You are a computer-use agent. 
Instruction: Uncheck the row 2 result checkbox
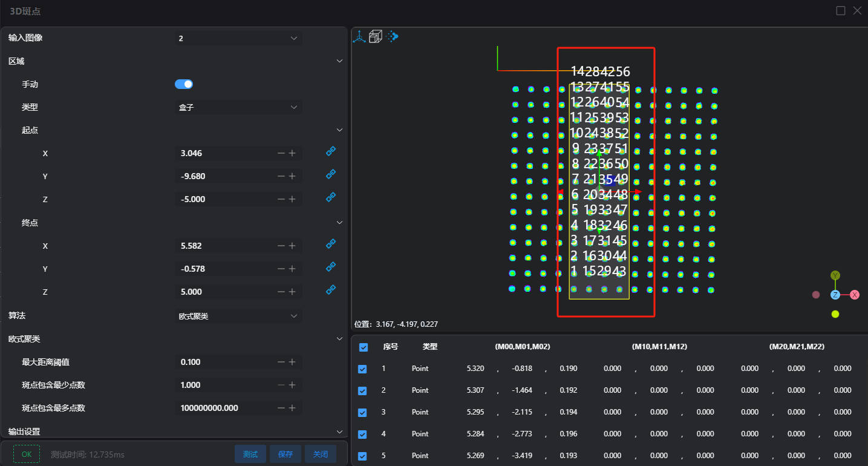(362, 391)
